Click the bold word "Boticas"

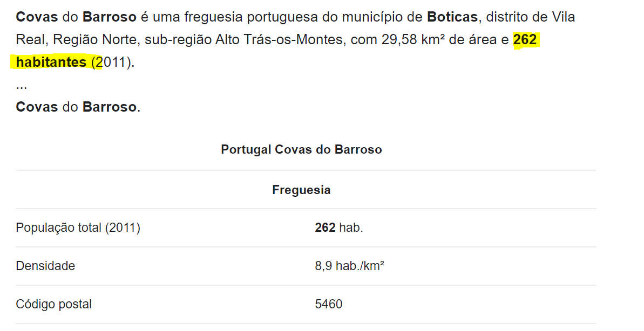point(452,17)
